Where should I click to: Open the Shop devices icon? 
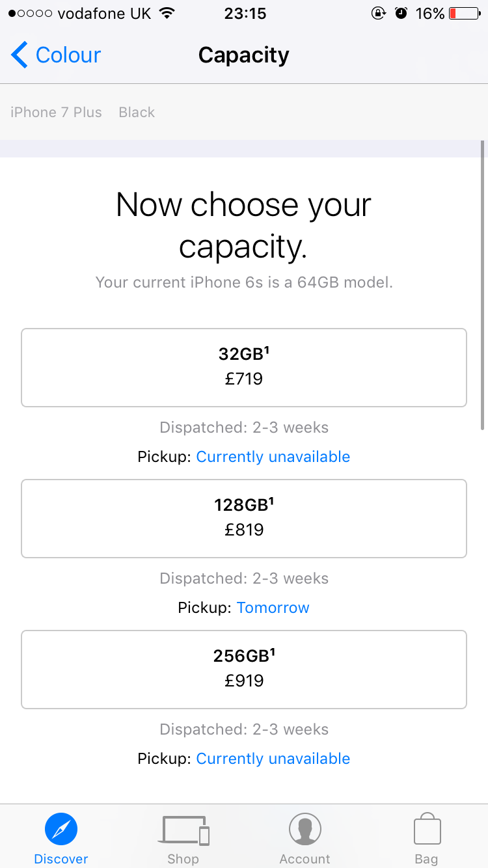[185, 831]
